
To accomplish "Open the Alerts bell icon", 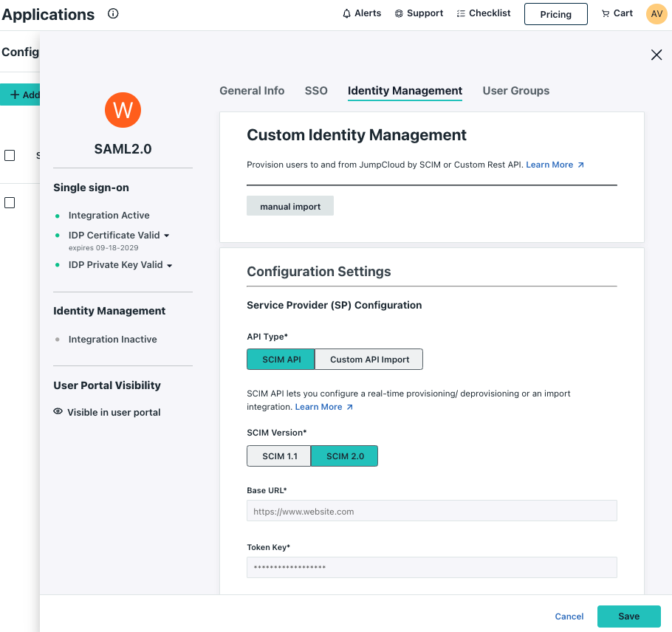I will point(347,14).
